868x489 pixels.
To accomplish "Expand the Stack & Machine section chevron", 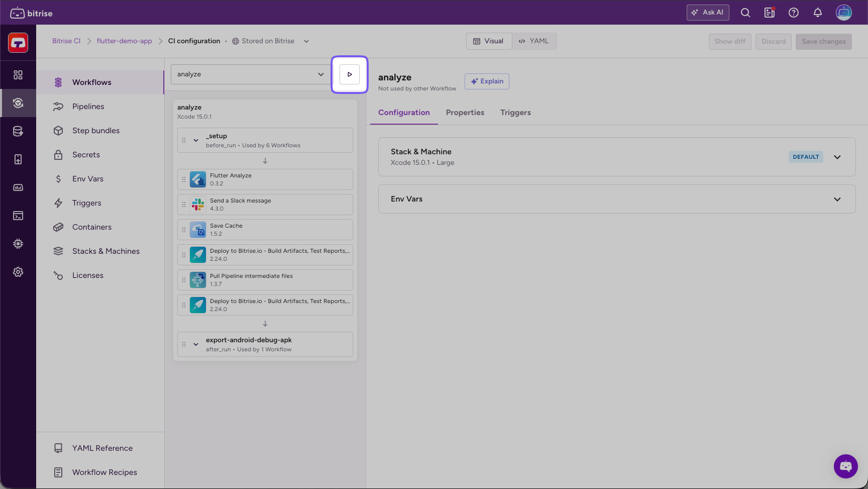I will (x=837, y=157).
